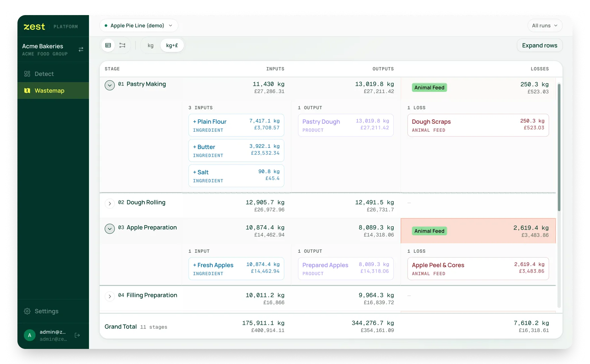
Task: Click the 3 INPUTS section label
Action: pos(200,108)
